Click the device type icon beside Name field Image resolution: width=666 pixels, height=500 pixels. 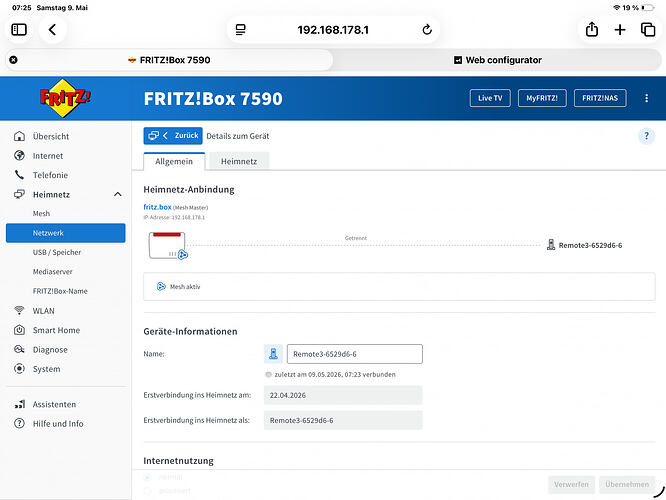[273, 354]
